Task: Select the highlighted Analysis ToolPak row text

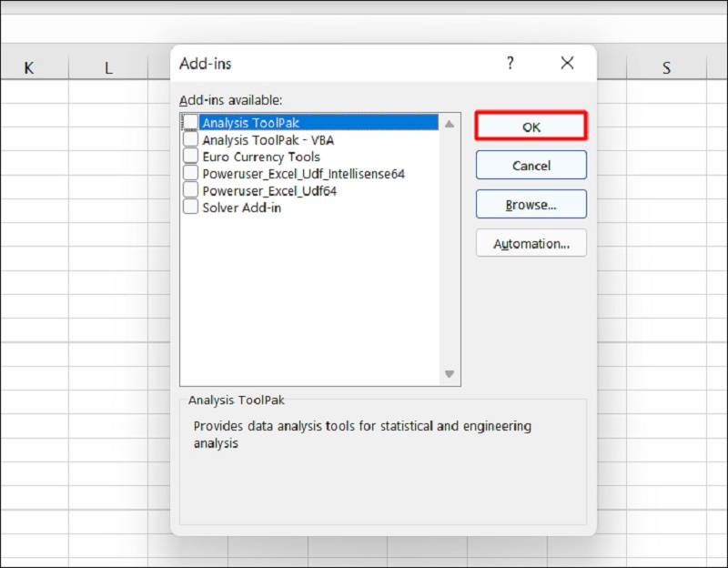Action: pos(250,123)
